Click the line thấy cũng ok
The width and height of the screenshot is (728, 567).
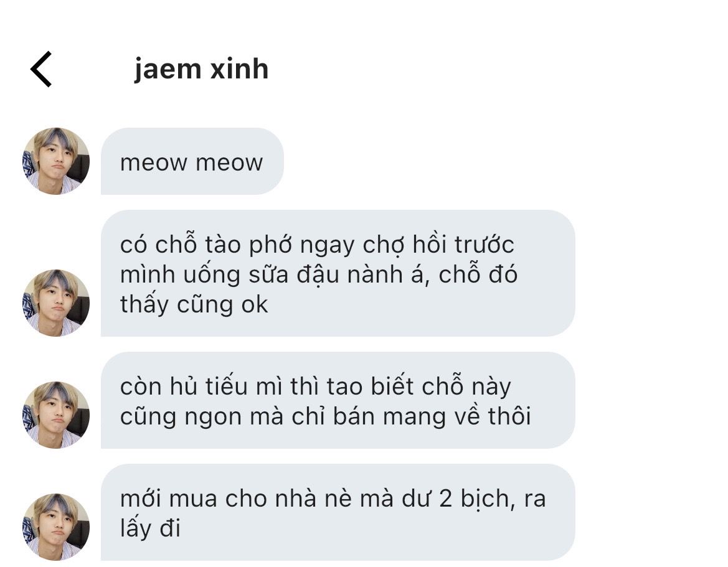tap(194, 305)
